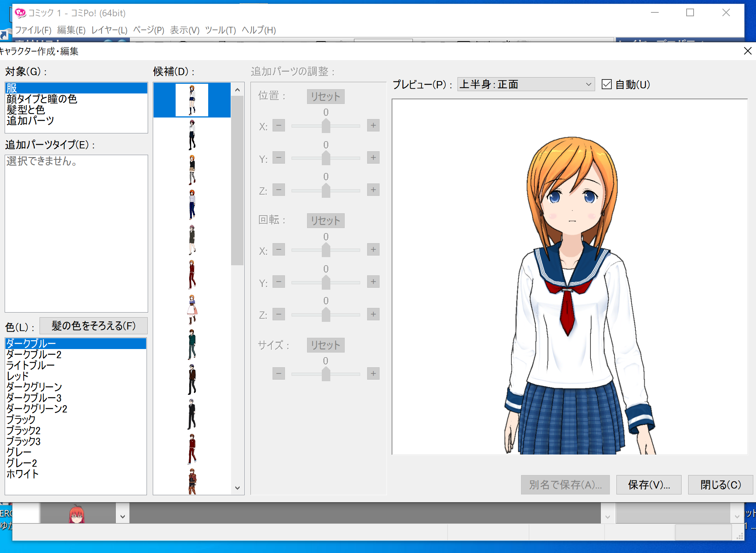This screenshot has height=553, width=756.
Task: Open the プレビュー preview pose dropdown
Action: click(x=526, y=84)
